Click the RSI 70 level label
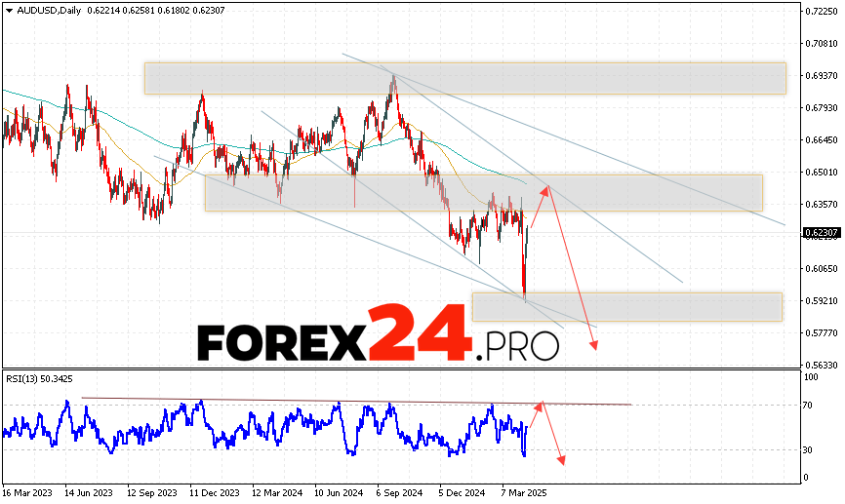 click(x=810, y=403)
